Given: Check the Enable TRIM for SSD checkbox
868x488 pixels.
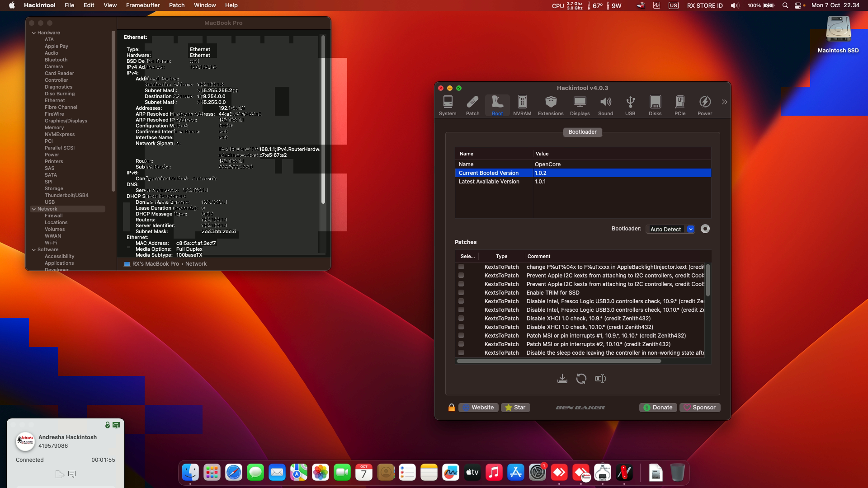Looking at the screenshot, I should pyautogui.click(x=461, y=293).
